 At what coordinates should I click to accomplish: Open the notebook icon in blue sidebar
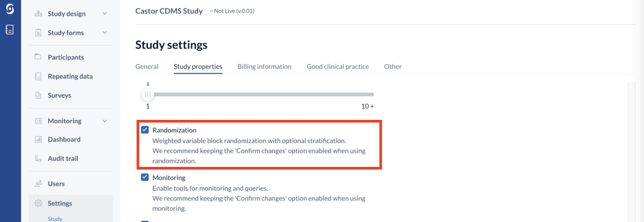[x=10, y=30]
